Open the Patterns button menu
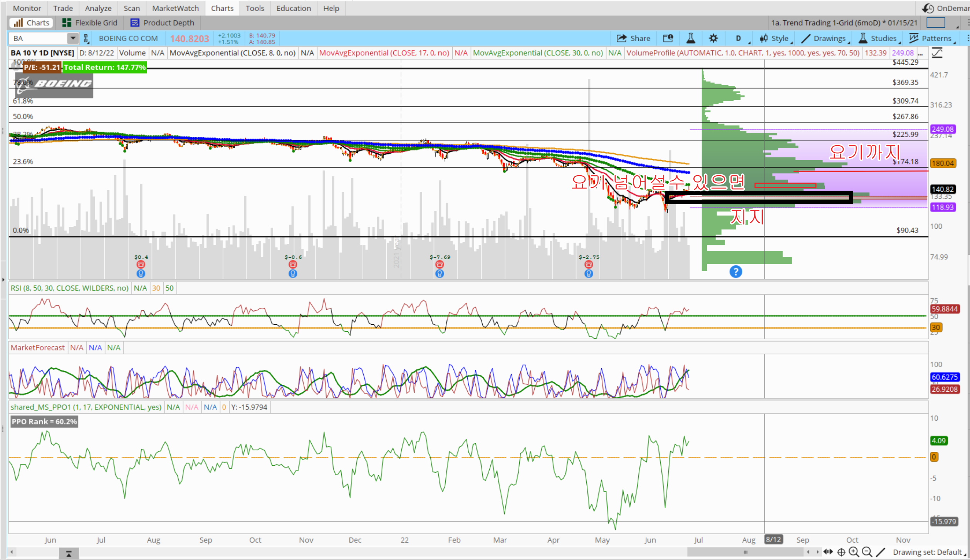970x560 pixels. 932,38
